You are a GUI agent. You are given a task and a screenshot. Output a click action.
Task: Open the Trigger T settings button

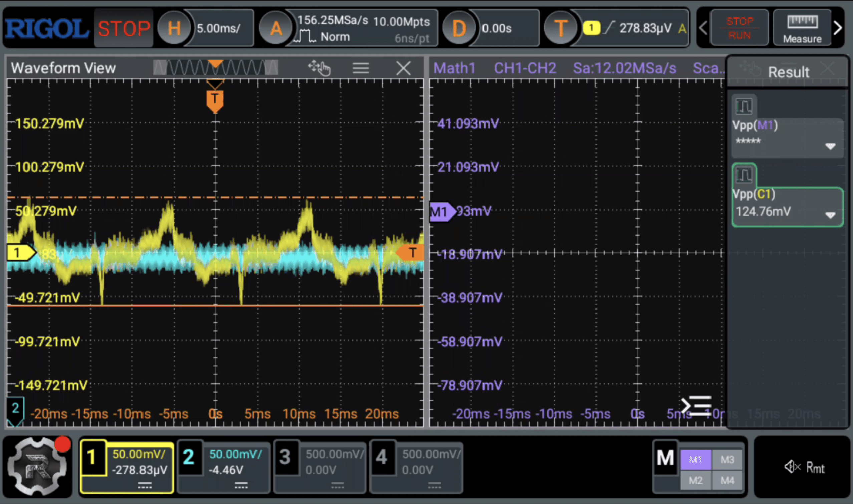point(560,28)
